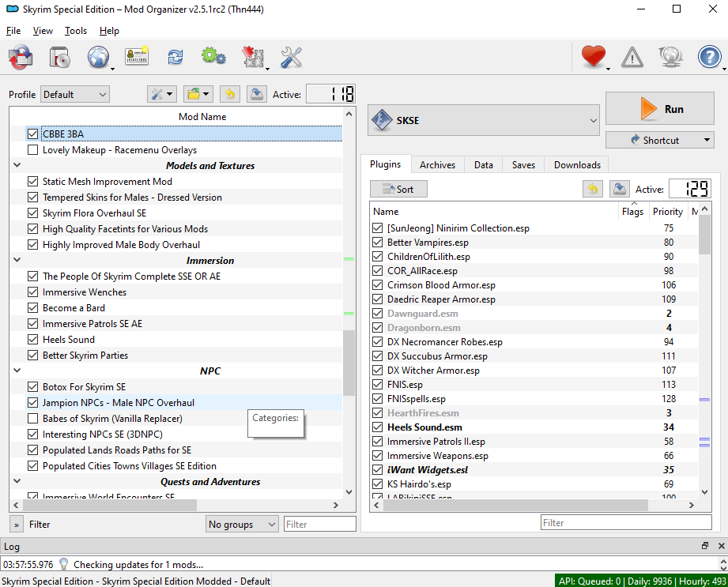Click the blue Help question mark icon
The width and height of the screenshot is (728, 587).
click(709, 57)
